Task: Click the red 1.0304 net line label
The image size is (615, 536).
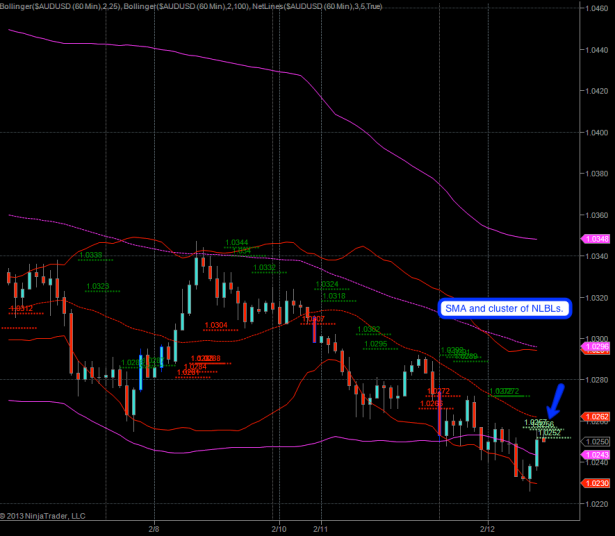Action: pyautogui.click(x=215, y=325)
